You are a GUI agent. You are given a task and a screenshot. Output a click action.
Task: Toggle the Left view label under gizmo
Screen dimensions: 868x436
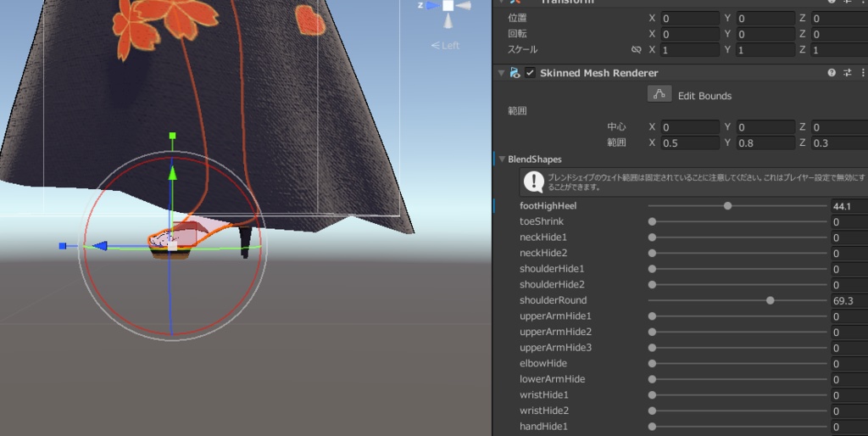[x=446, y=46]
